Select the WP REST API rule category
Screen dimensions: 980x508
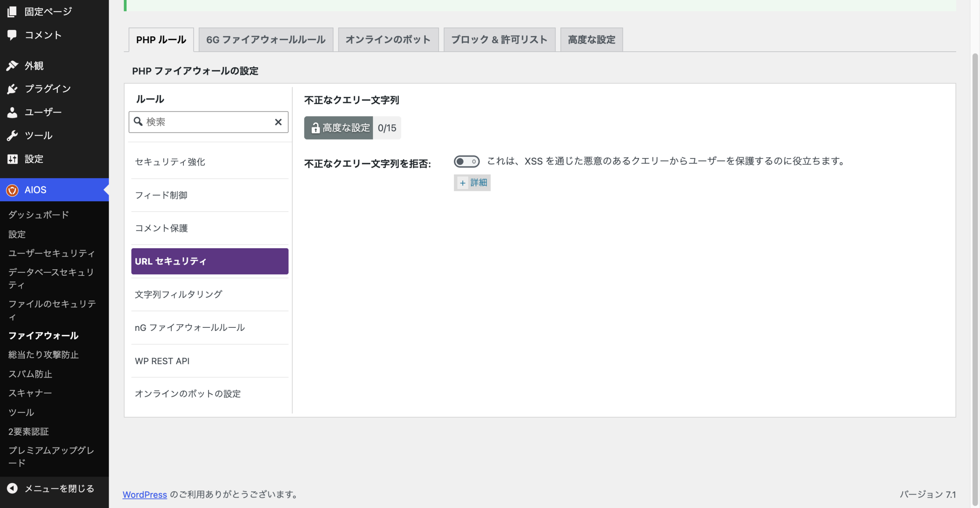click(x=209, y=361)
